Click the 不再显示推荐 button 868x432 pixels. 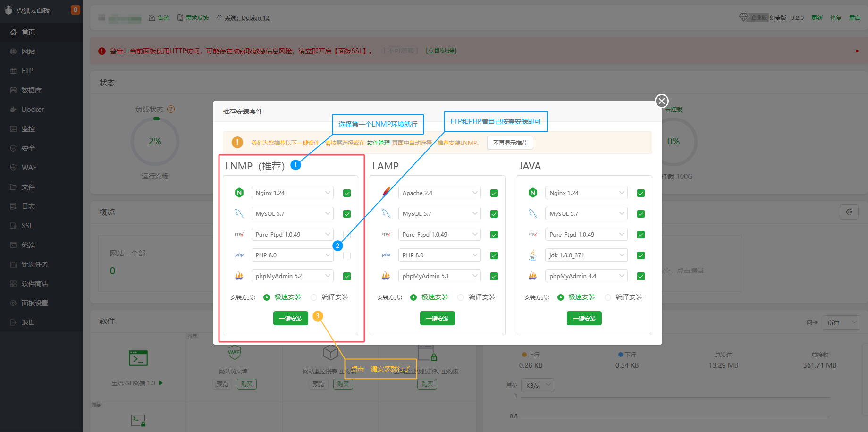510,143
